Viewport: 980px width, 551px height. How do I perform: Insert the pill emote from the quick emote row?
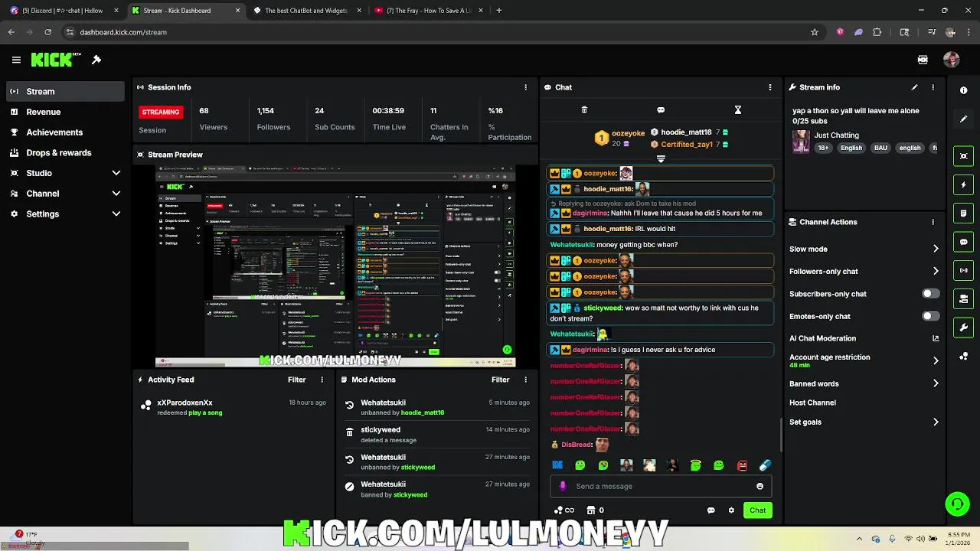pyautogui.click(x=765, y=465)
